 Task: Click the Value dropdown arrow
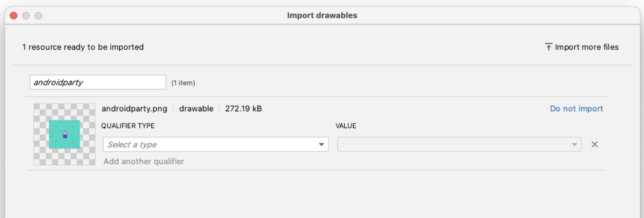click(x=574, y=145)
